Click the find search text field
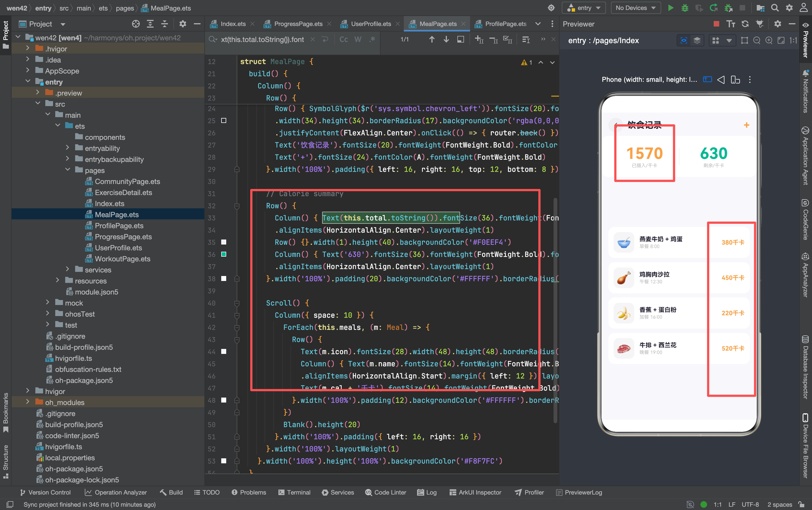 262,40
